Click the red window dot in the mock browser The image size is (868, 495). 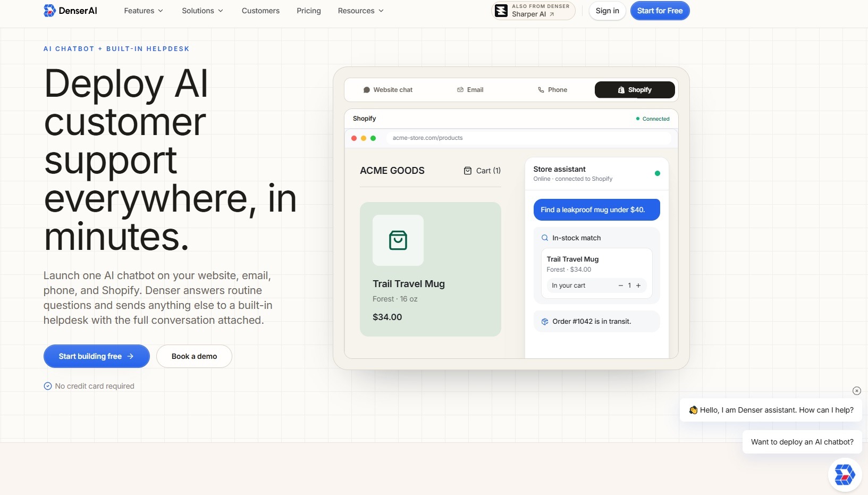(x=354, y=138)
